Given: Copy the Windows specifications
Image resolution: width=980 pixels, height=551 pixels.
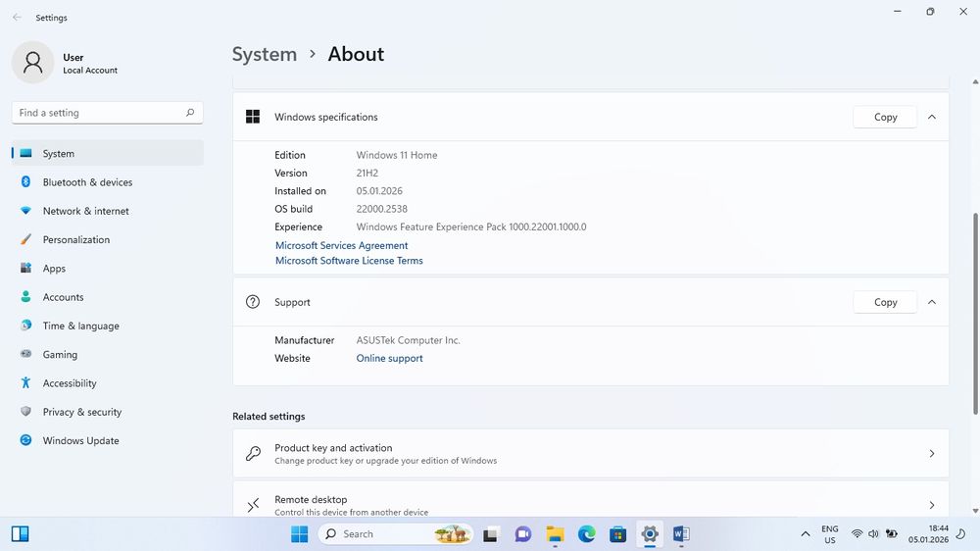Looking at the screenshot, I should pyautogui.click(x=885, y=117).
